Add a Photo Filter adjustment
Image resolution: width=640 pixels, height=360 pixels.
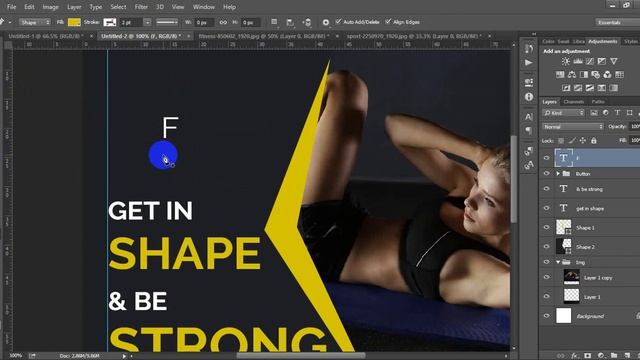click(x=596, y=75)
